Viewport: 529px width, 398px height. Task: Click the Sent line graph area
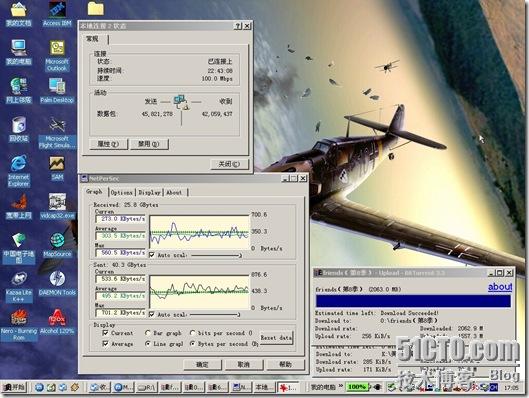(x=199, y=292)
